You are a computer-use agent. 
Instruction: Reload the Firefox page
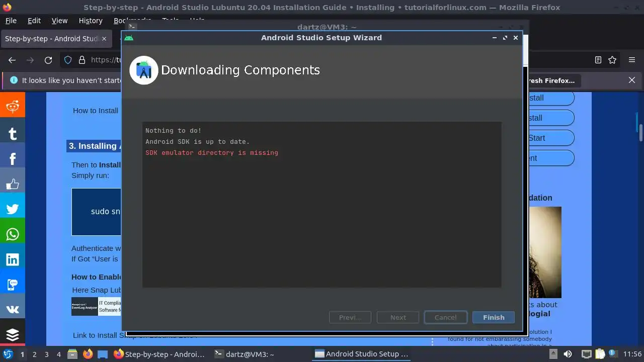tap(48, 60)
